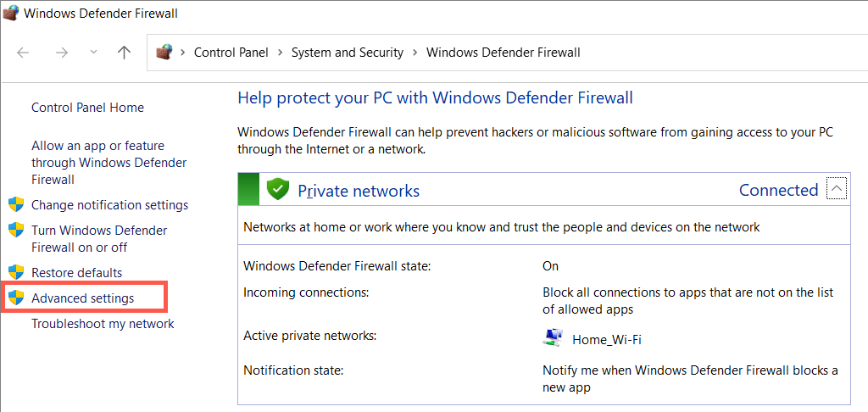Click shield icon beside Change notification settings

16,205
